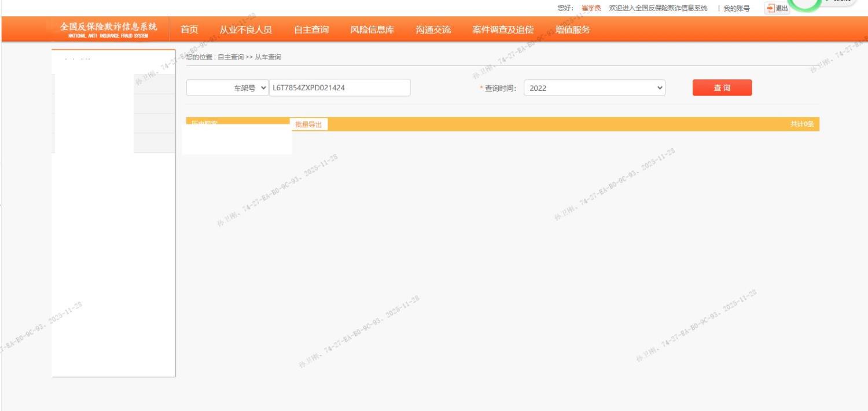Open the 风险信息库 menu
The height and width of the screenshot is (411, 868).
pos(372,30)
